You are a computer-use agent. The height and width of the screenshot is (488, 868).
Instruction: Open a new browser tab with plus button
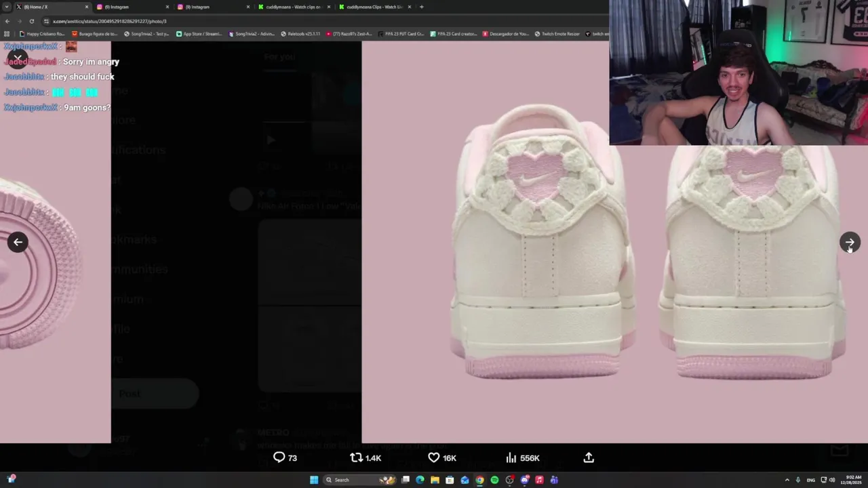pyautogui.click(x=421, y=7)
